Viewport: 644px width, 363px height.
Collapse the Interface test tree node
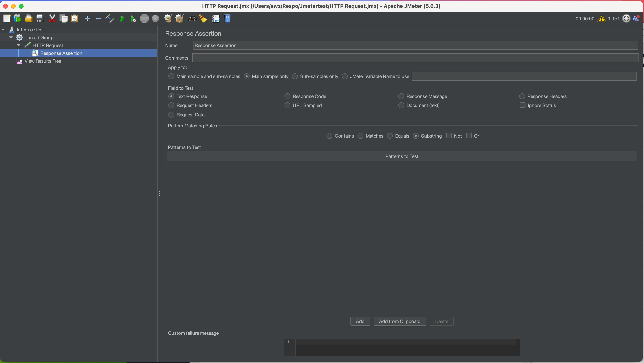click(3, 29)
